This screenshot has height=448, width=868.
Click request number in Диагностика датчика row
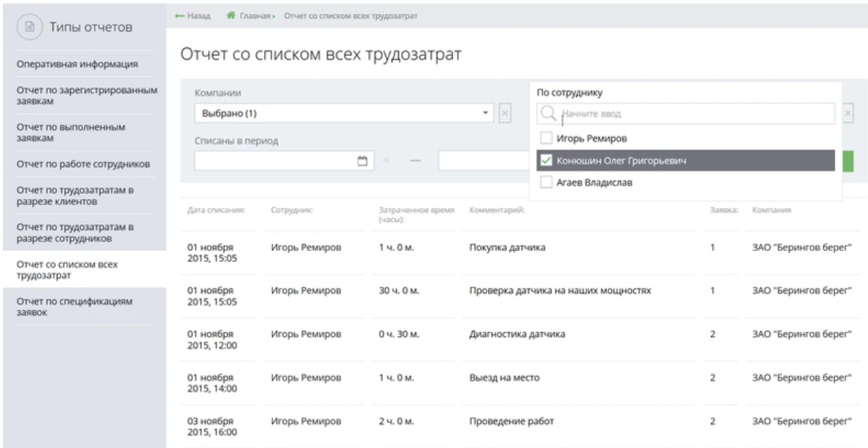click(x=713, y=334)
